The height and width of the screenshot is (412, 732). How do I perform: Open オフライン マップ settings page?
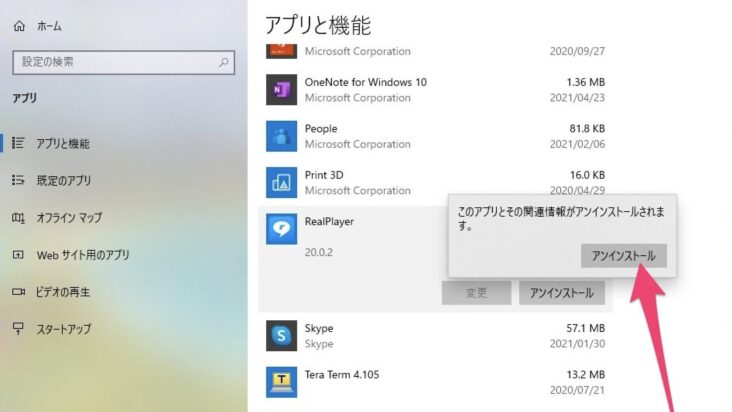pos(69,217)
